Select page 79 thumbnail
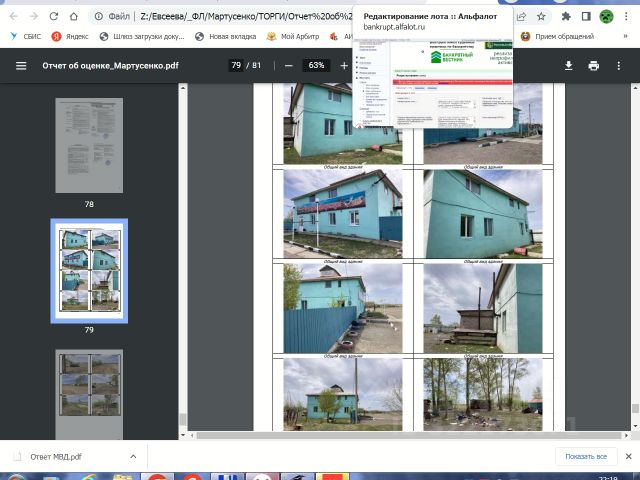 point(89,269)
